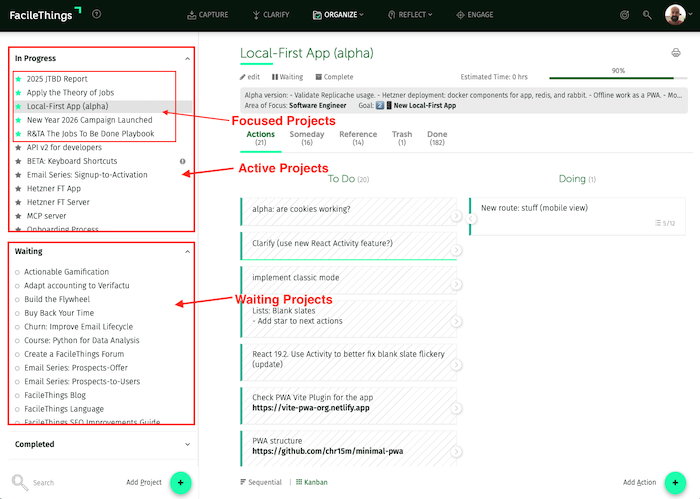700x499 pixels.
Task: Open the Clarify stage
Action: (271, 15)
